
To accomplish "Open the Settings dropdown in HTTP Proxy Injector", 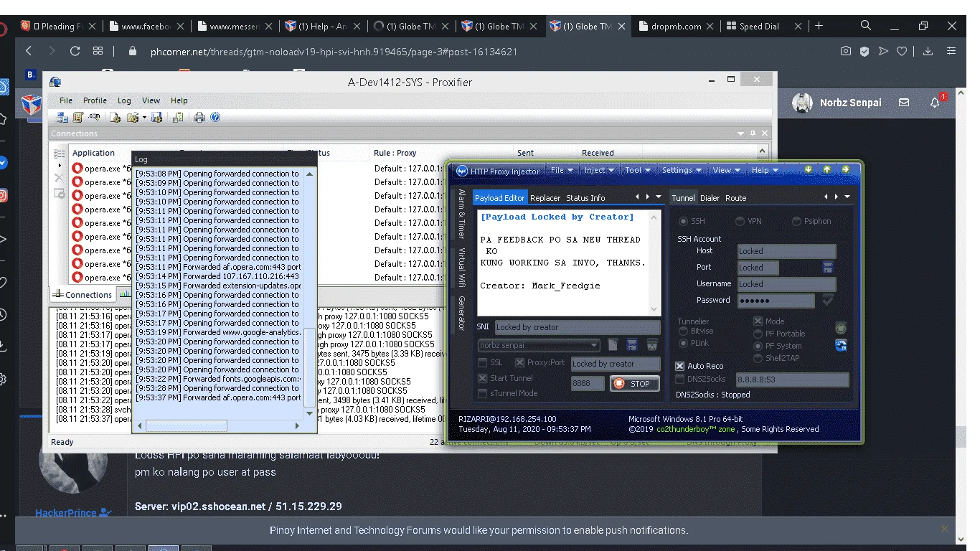I will (682, 170).
